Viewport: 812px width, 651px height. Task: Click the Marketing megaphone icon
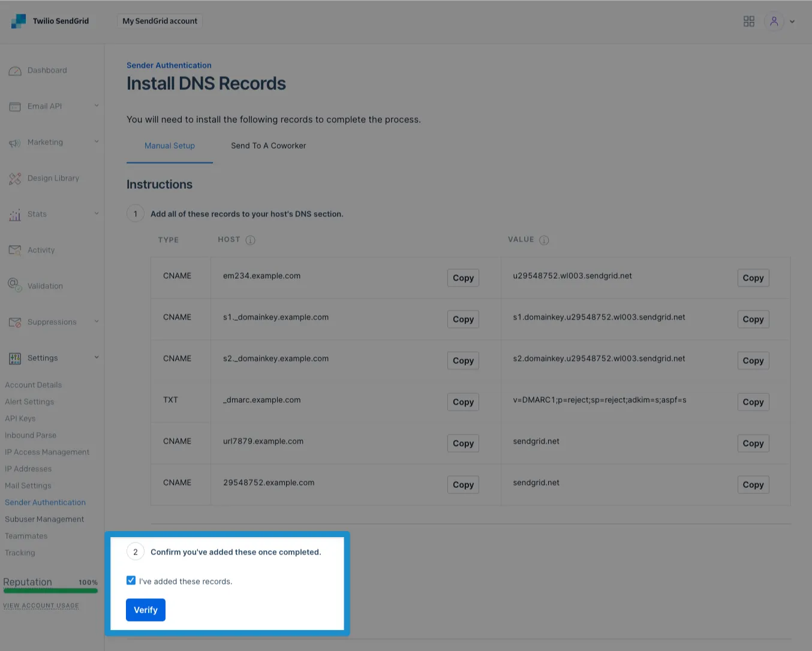pos(15,143)
